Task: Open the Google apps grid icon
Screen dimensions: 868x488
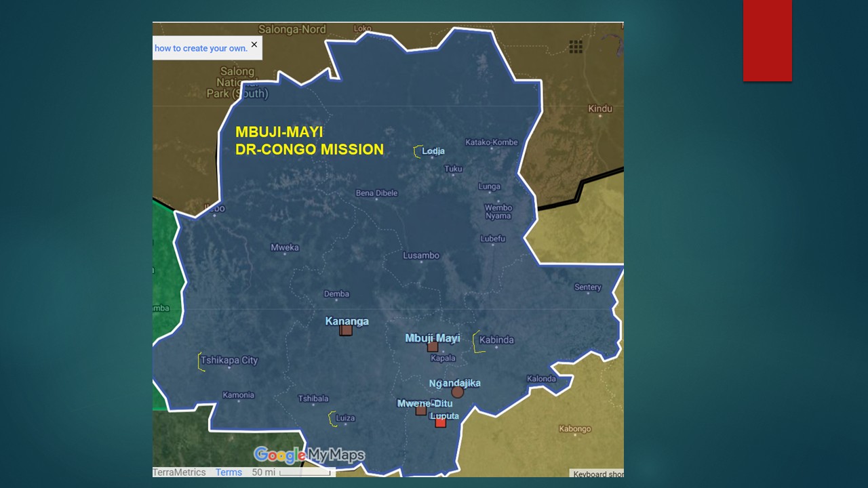Action: tap(576, 47)
